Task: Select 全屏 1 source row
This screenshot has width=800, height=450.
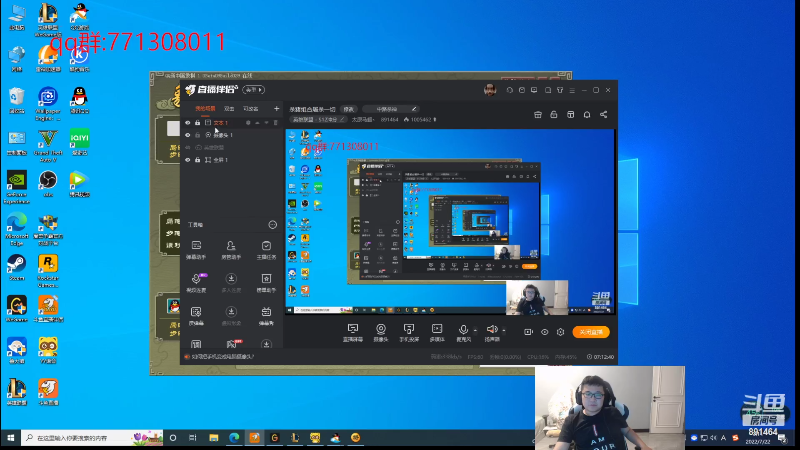Action: (x=232, y=160)
